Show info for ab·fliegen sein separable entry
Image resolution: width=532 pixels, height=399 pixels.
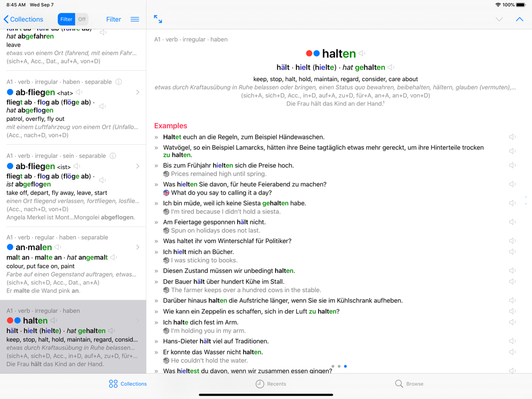coord(113,156)
